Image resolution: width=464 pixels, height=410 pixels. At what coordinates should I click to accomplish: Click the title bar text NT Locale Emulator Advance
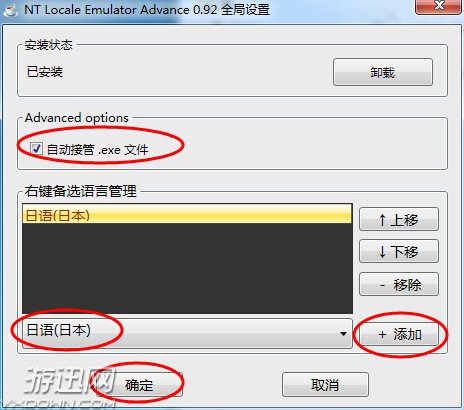107,9
